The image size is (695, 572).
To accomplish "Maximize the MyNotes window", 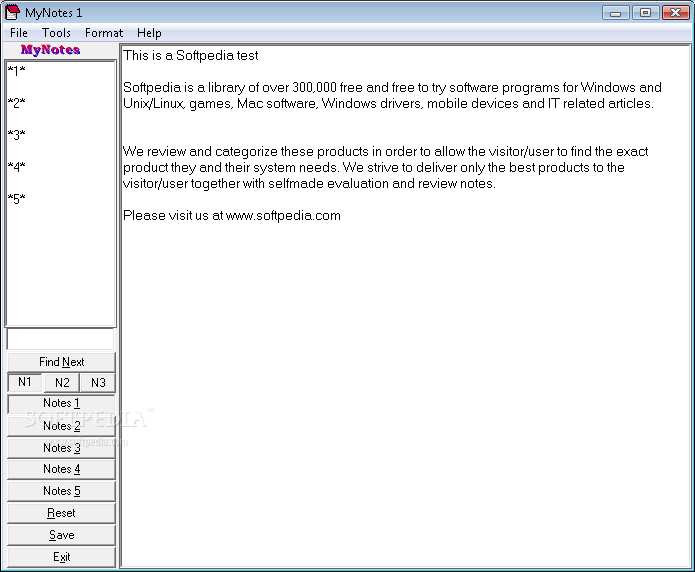I will click(645, 13).
